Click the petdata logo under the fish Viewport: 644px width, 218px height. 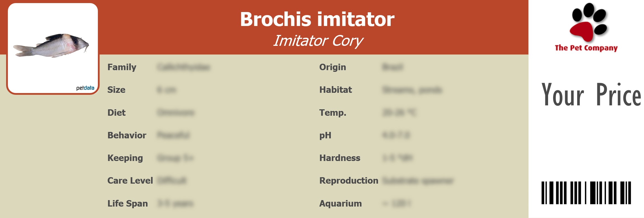(85, 88)
